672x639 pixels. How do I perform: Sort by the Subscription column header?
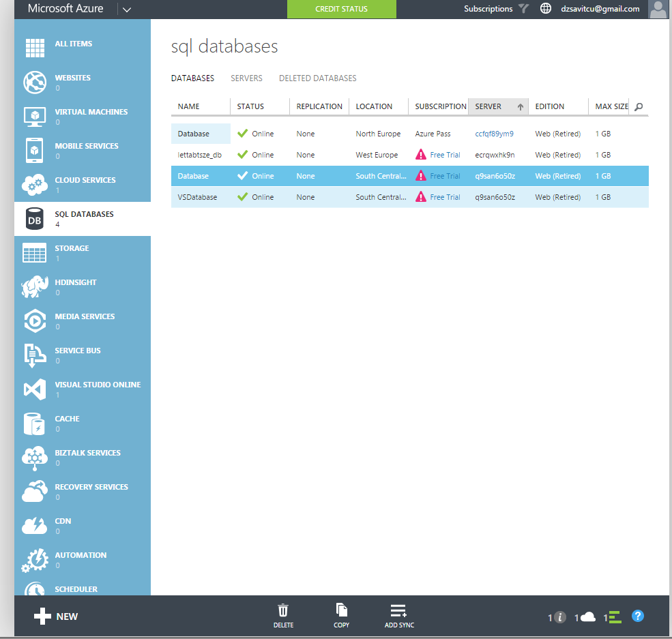439,106
